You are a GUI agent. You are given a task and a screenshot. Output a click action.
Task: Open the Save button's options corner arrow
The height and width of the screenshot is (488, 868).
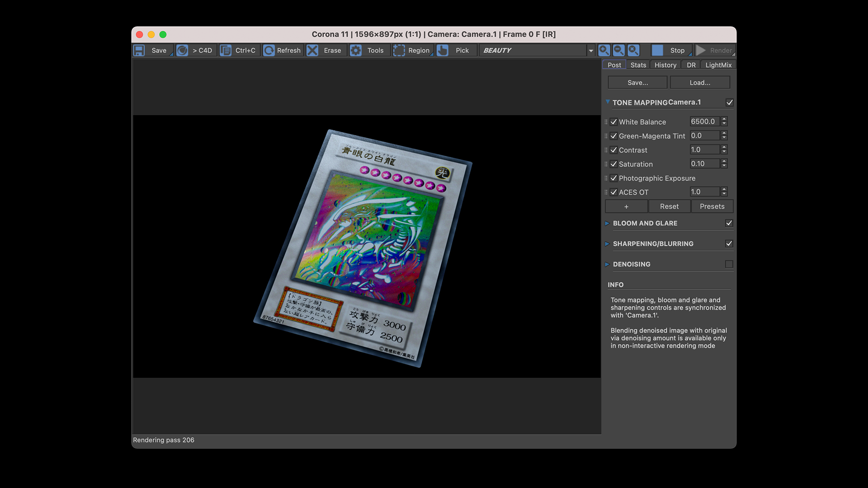point(171,54)
